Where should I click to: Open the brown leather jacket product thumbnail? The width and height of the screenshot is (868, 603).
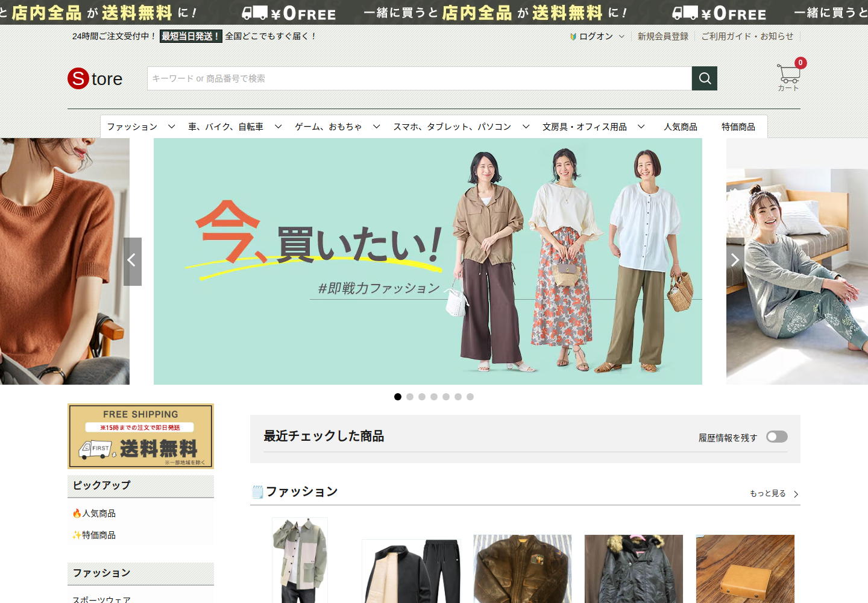523,569
